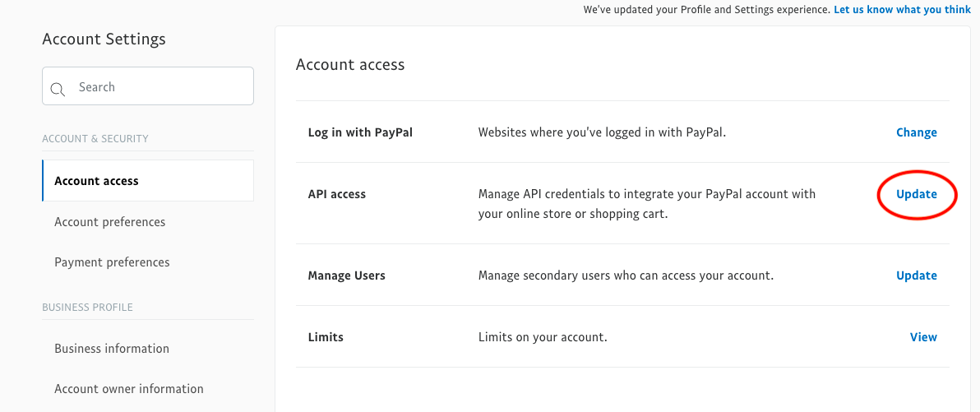Select the 'Manage Users' row label
This screenshot has height=412, width=980.
pyautogui.click(x=347, y=275)
